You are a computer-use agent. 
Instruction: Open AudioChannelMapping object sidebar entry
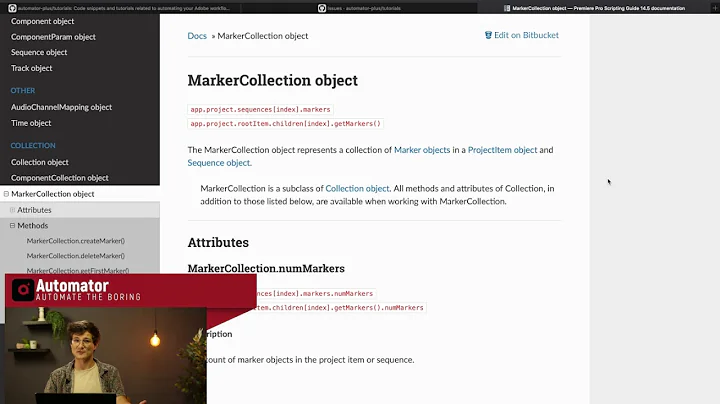pos(62,107)
